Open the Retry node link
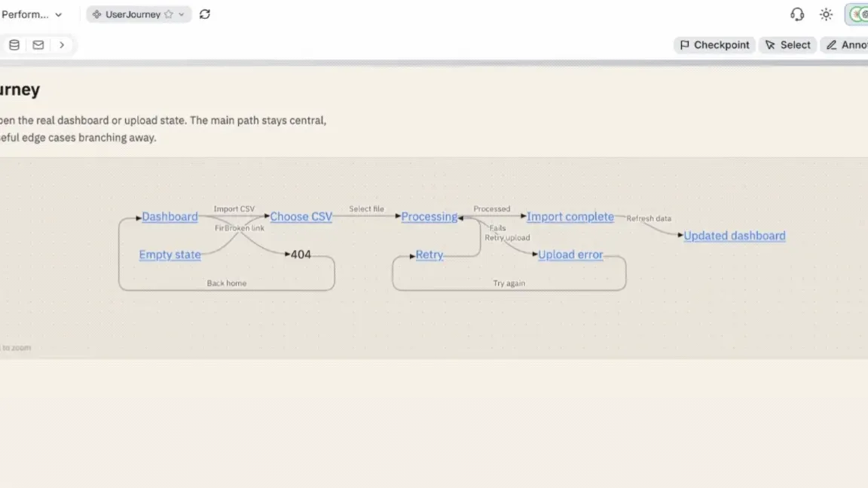868x488 pixels. (429, 255)
